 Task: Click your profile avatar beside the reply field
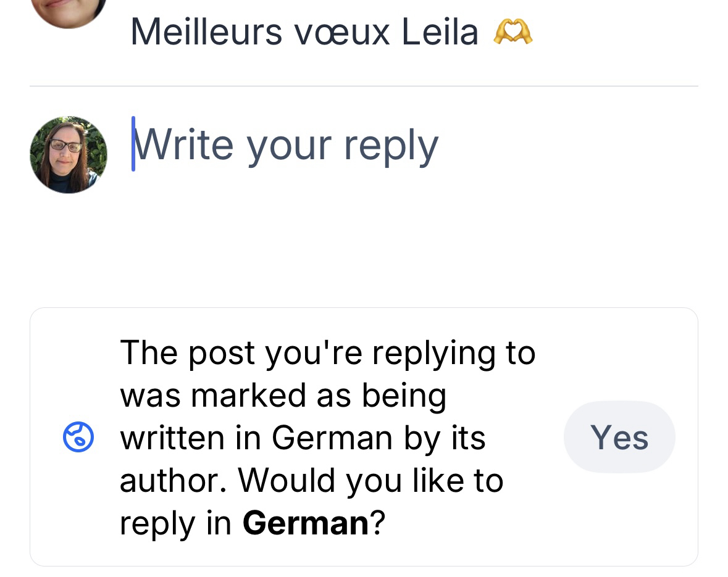(68, 154)
